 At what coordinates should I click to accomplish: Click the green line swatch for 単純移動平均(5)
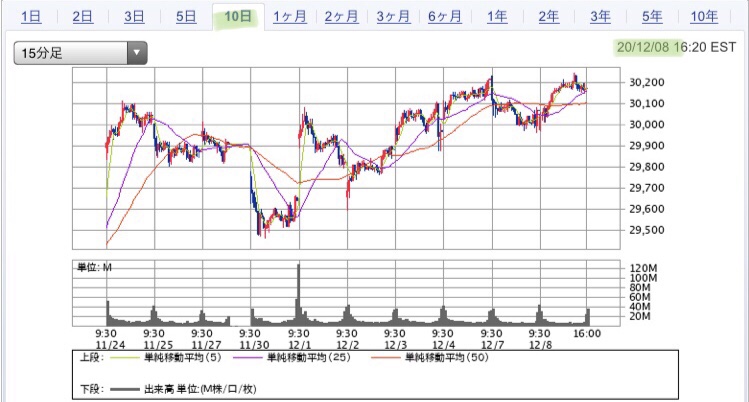[x=125, y=358]
